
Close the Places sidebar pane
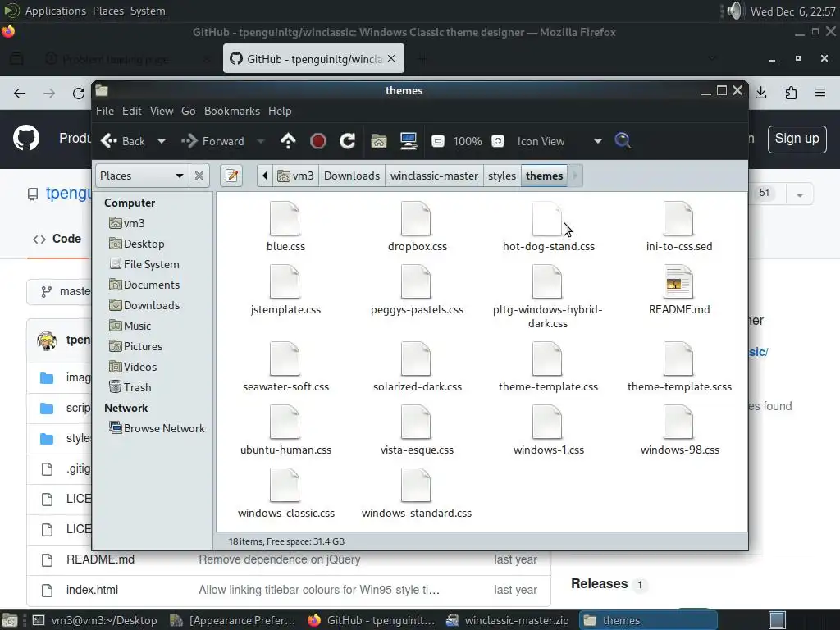pos(199,176)
